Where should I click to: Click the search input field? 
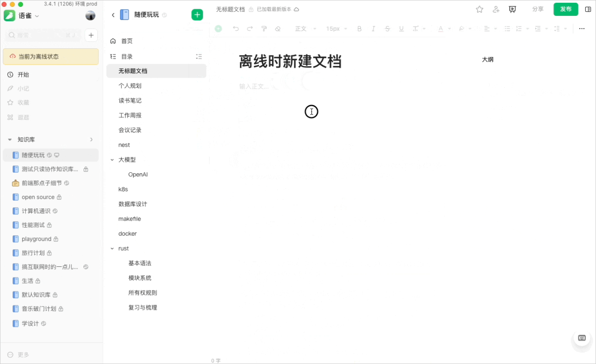point(43,35)
